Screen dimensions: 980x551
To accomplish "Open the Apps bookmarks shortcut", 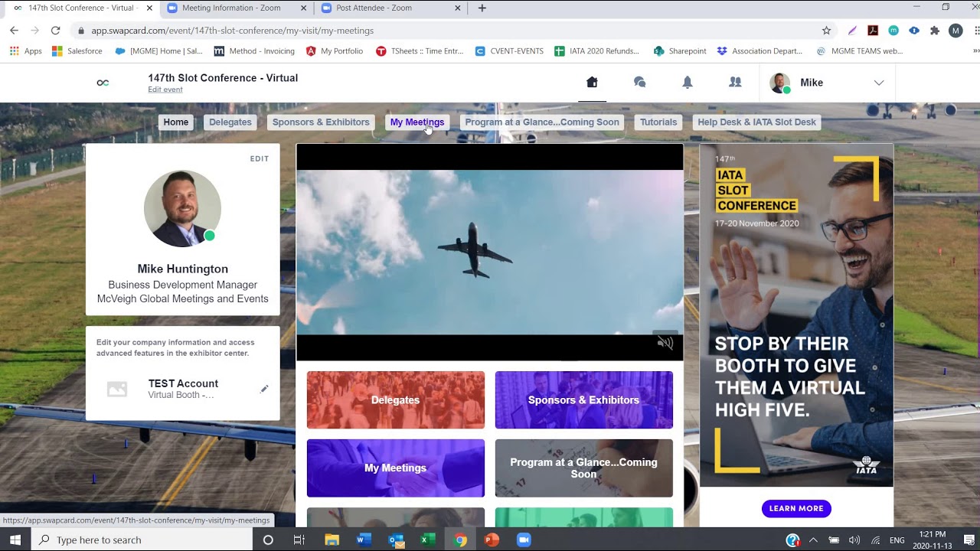I will (x=26, y=51).
